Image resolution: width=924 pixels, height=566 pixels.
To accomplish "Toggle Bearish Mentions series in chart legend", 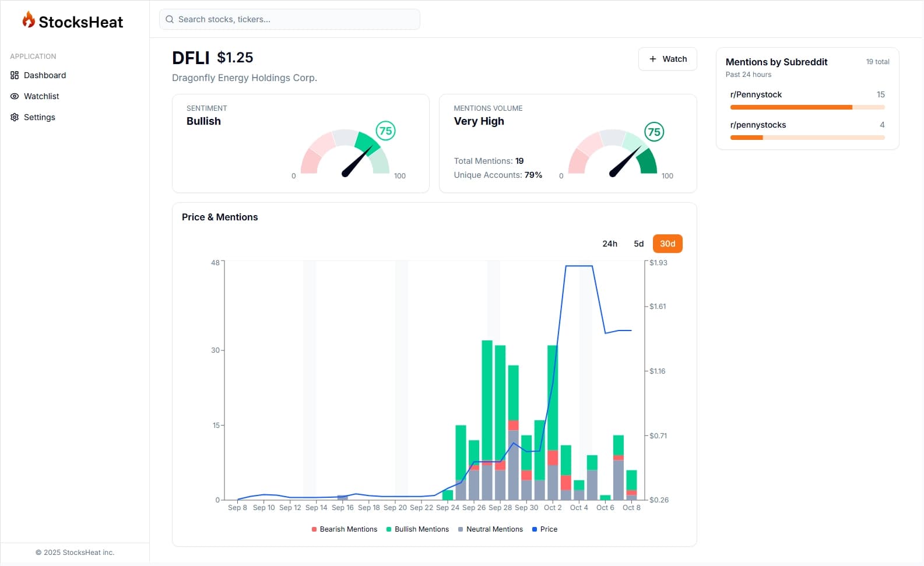I will tap(344, 529).
